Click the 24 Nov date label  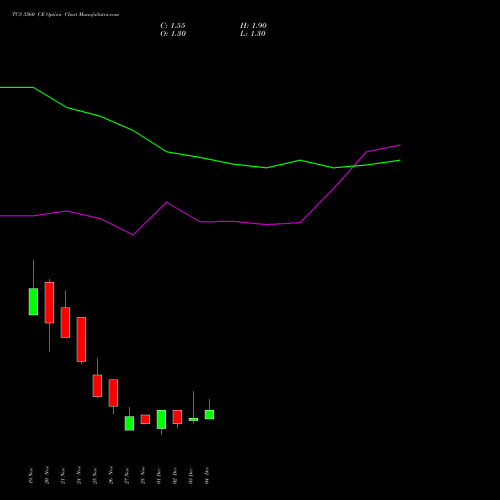click(x=79, y=476)
